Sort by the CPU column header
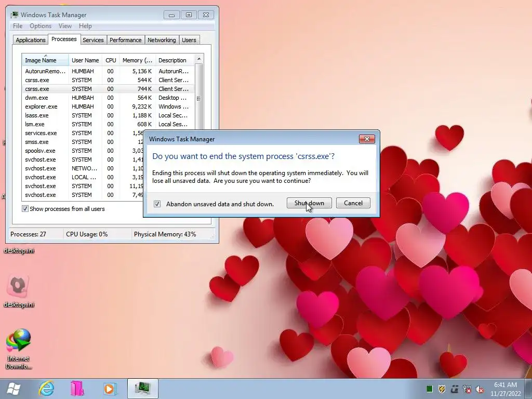Viewport: 532px width, 399px height. pyautogui.click(x=111, y=60)
